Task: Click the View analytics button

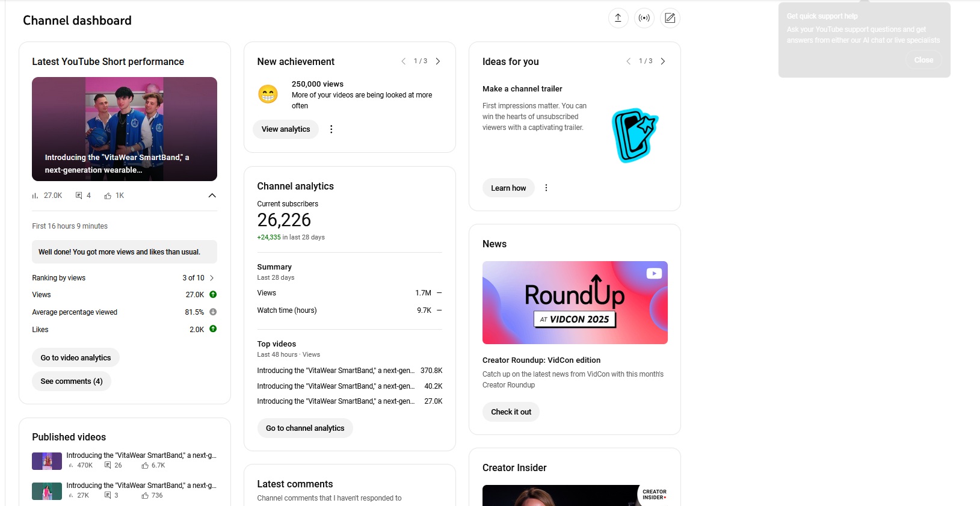Action: [x=286, y=129]
